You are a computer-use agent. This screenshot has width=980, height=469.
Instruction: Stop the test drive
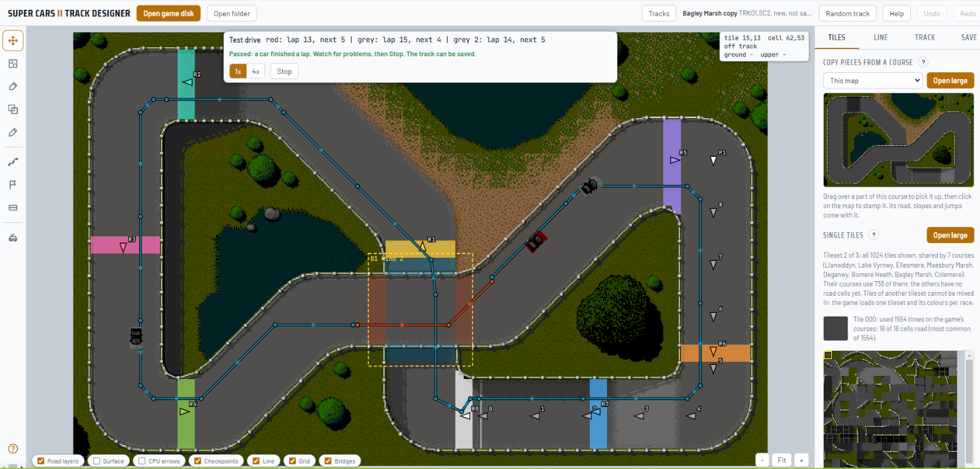(x=284, y=72)
